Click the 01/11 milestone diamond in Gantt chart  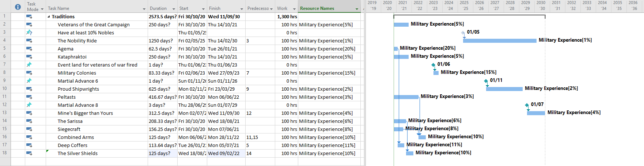tap(486, 81)
